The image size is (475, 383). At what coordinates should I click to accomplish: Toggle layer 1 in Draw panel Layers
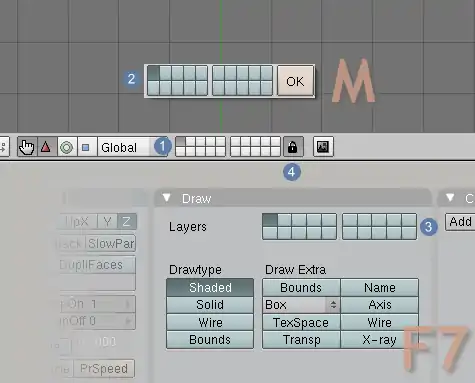270,220
